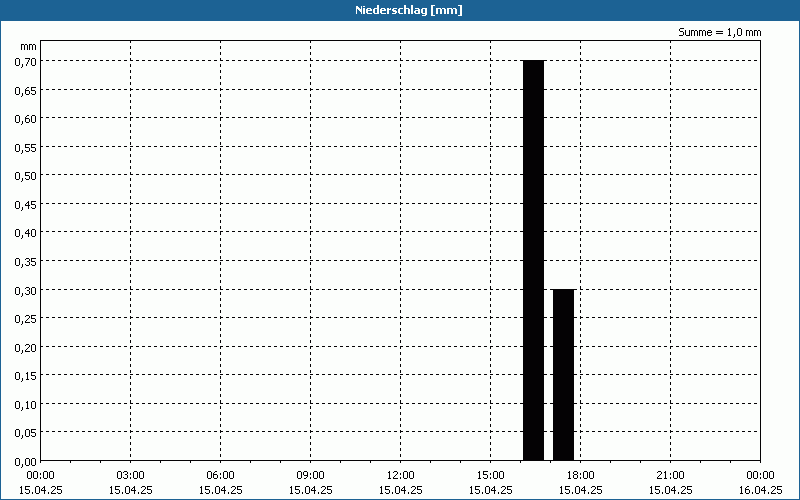Click the 0,35 y-axis label

[26, 261]
